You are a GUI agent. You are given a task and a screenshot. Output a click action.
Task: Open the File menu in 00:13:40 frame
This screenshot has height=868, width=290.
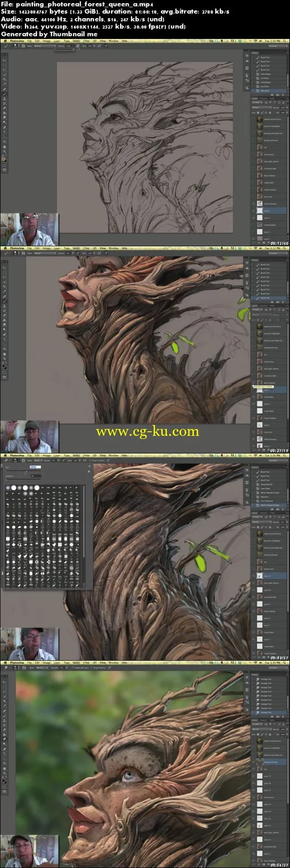coord(29,41)
